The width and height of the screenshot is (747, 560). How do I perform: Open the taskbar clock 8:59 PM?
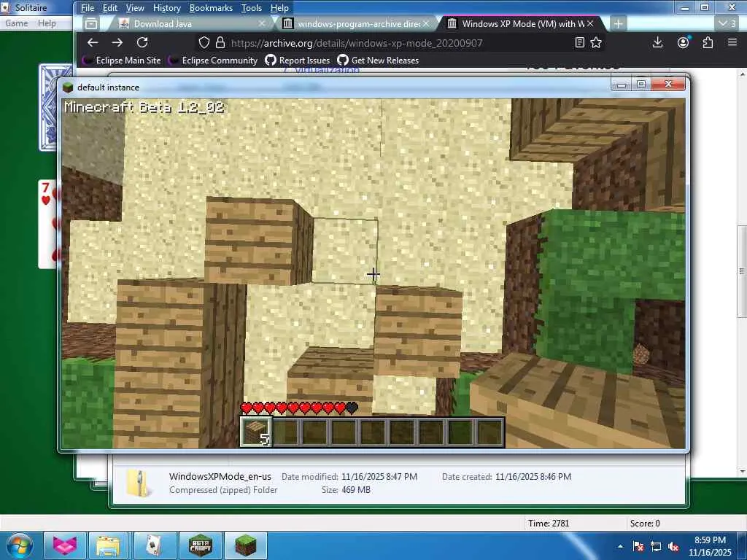tap(710, 546)
